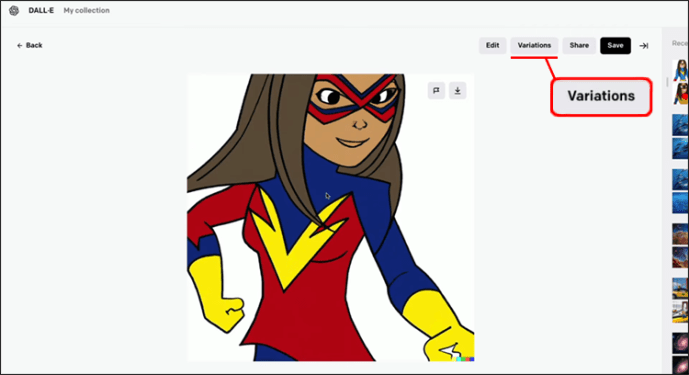The height and width of the screenshot is (375, 689).
Task: Select the first orange nebula thumbnail
Action: (680, 234)
